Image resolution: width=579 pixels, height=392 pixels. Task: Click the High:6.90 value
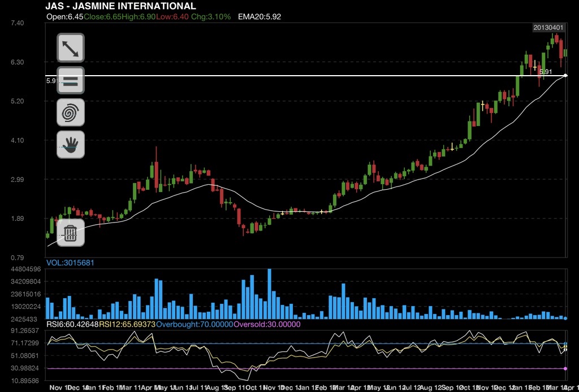pyautogui.click(x=138, y=16)
